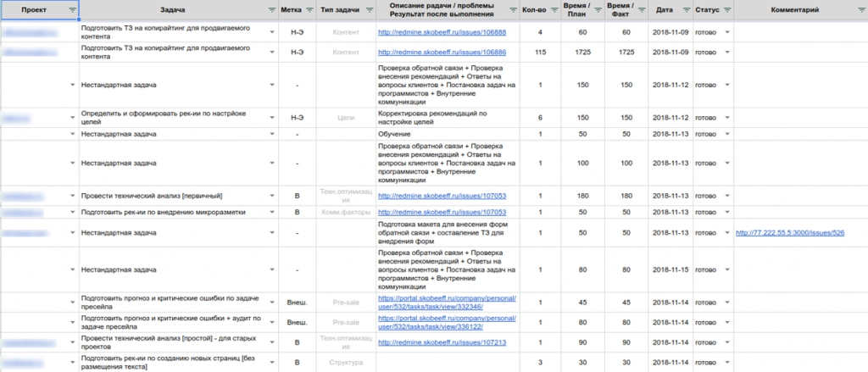Open the Описание задачи / проблемы column filter icon
This screenshot has width=868, height=372.
(513, 10)
